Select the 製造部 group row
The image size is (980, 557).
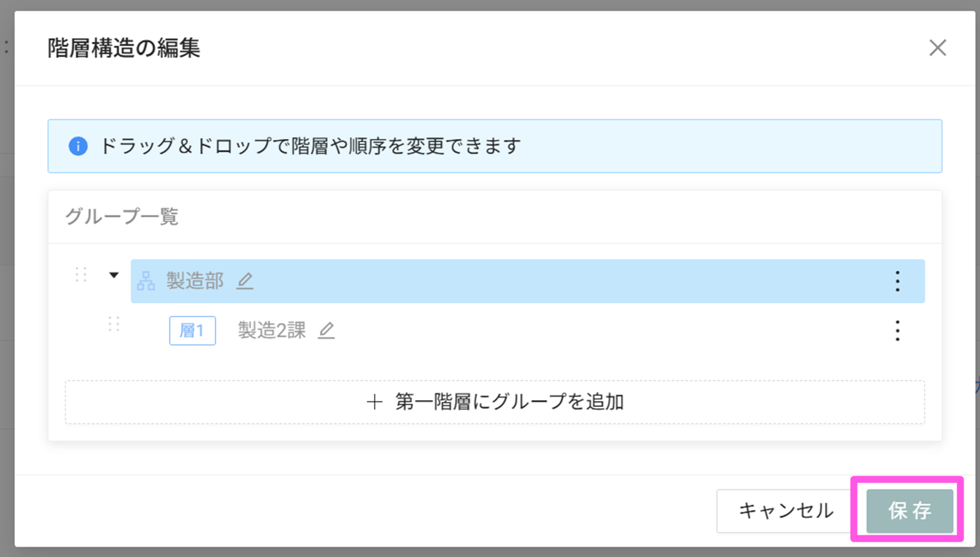527,282
